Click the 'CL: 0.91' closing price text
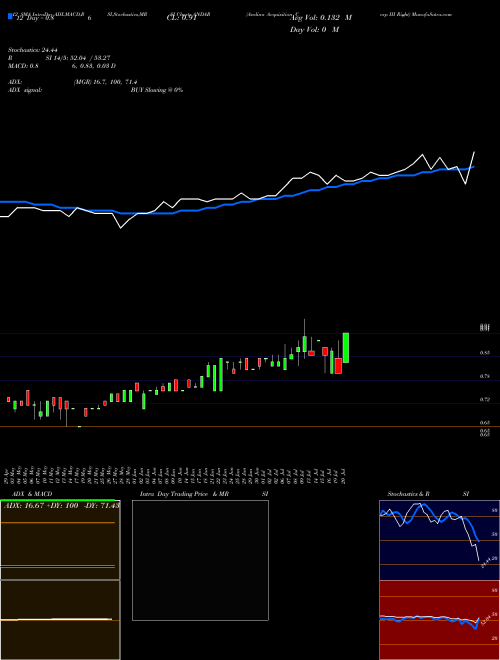 [181, 18]
